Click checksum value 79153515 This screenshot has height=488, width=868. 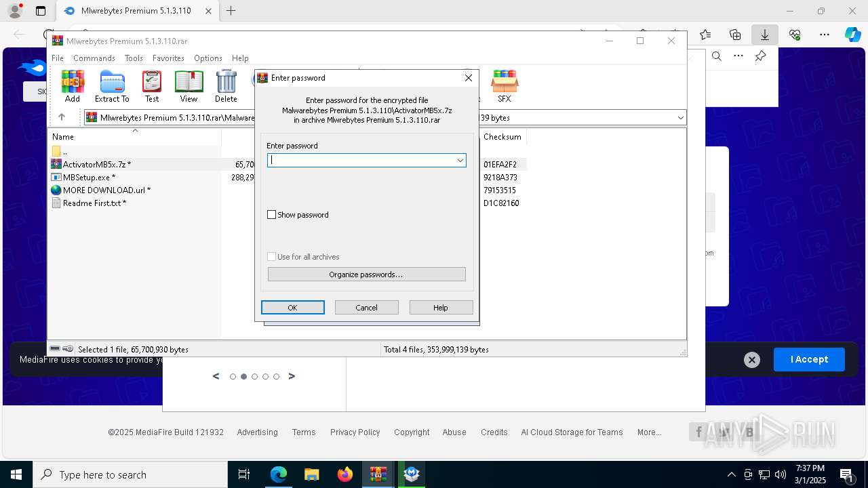click(500, 190)
